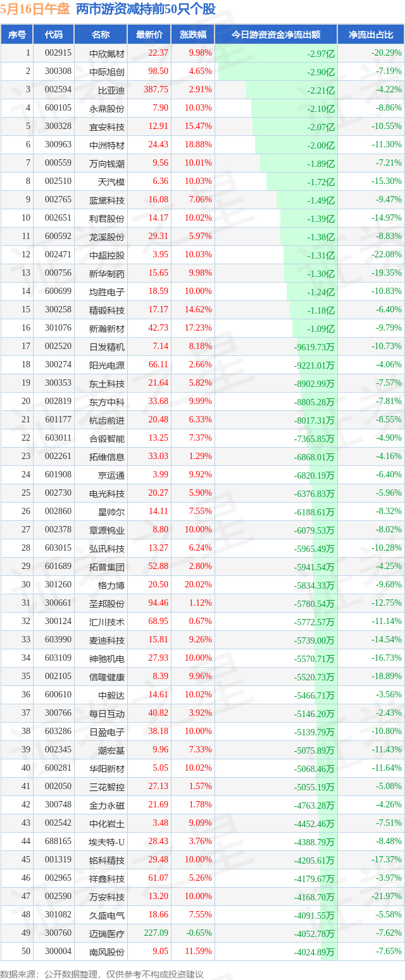Sort by the 最新价 column header
405x980 pixels.
click(149, 35)
